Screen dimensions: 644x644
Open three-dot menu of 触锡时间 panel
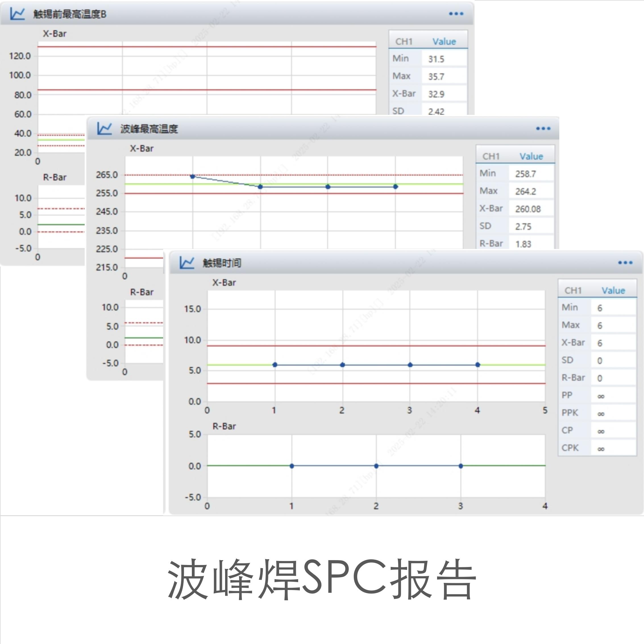pos(625,263)
